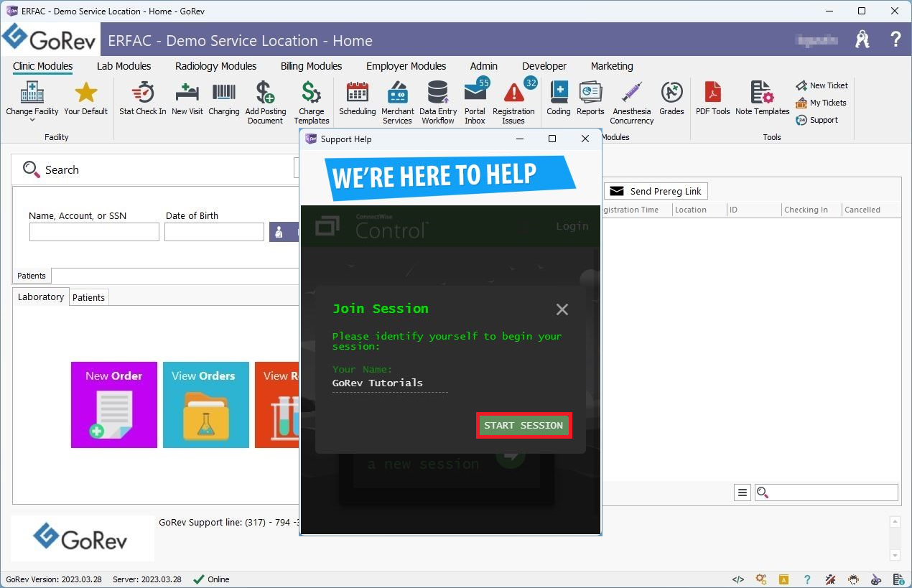The image size is (912, 588).
Task: Close the Join Session dialog
Action: tap(562, 309)
